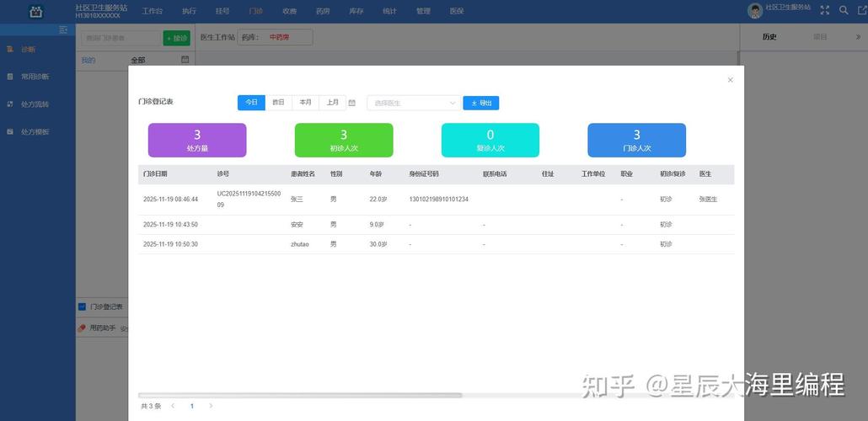868x421 pixels.
Task: Click the 导出 export button
Action: 481,103
